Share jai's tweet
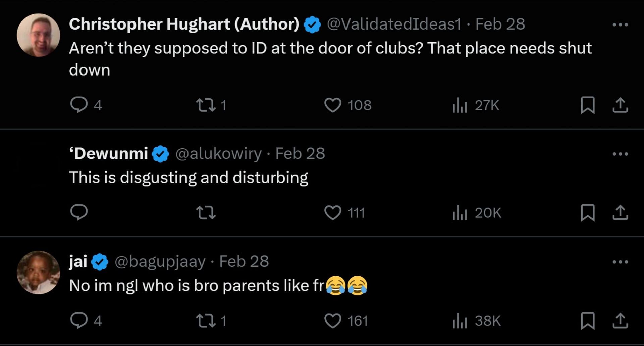The image size is (644, 346). pos(620,320)
